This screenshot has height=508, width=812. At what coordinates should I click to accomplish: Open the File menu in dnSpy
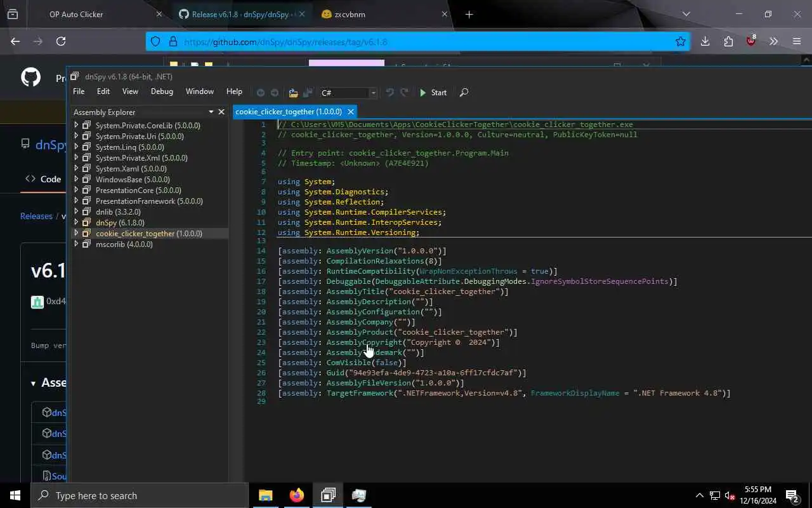tap(79, 91)
